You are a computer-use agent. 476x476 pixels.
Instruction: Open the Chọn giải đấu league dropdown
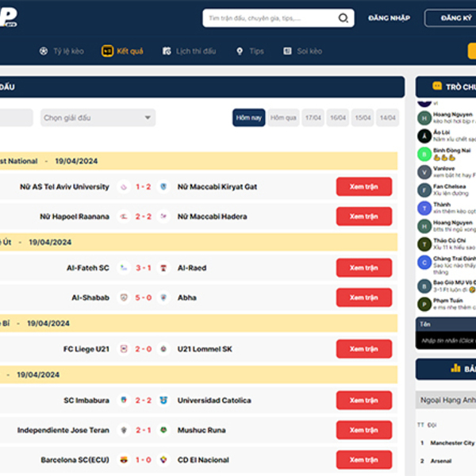[98, 118]
